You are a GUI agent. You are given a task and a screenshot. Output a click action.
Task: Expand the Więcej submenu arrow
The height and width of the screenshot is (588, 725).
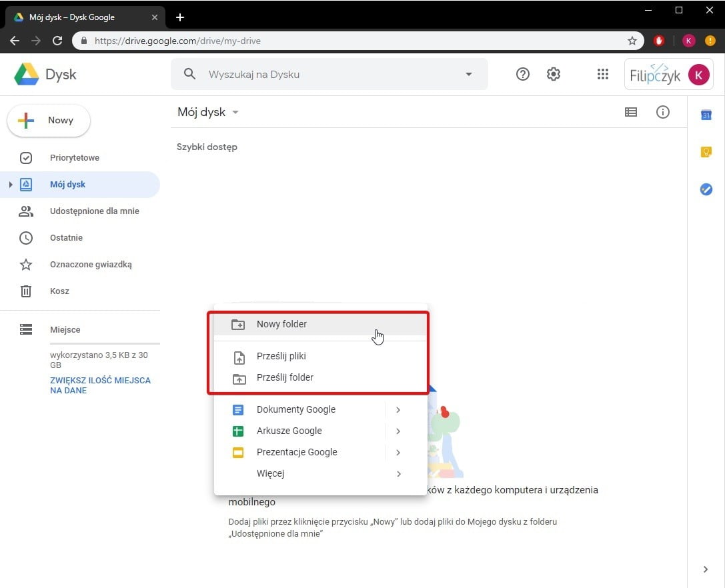(x=398, y=474)
